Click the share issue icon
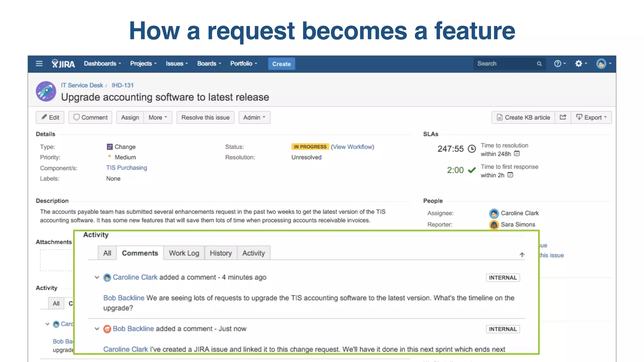 [x=563, y=117]
